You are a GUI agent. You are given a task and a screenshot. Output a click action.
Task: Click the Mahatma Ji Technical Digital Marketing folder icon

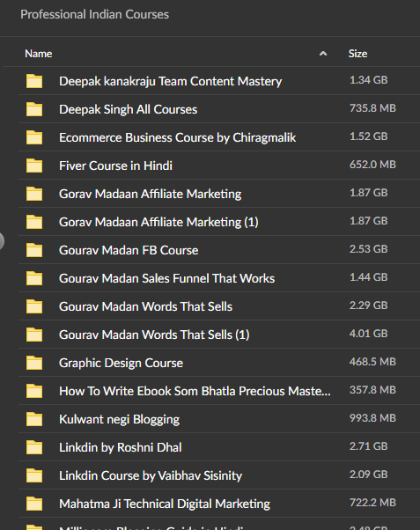click(x=34, y=504)
